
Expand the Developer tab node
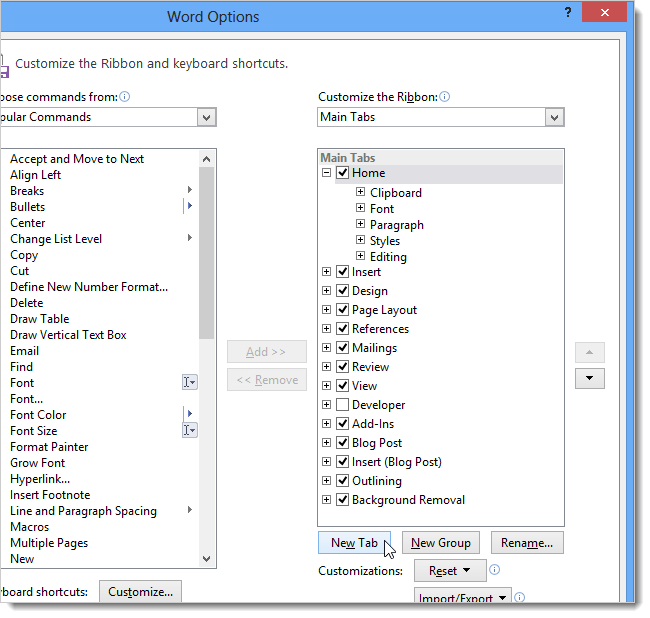(x=327, y=404)
